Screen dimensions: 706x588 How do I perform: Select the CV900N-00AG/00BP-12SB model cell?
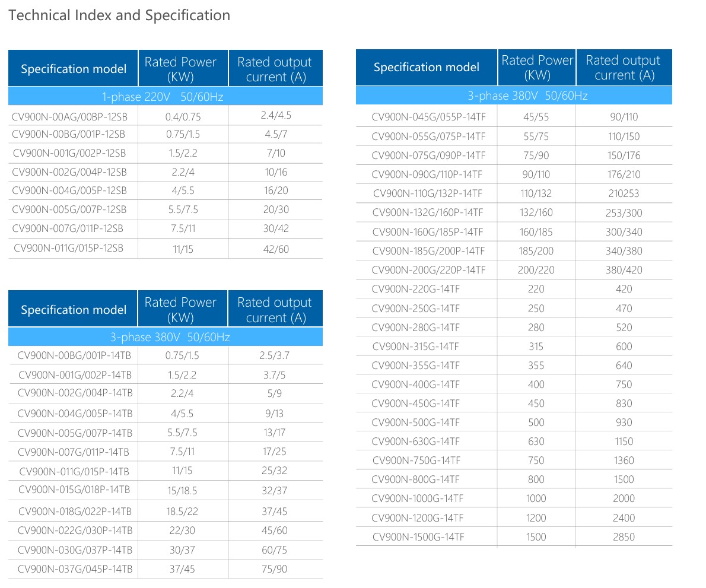tap(69, 117)
